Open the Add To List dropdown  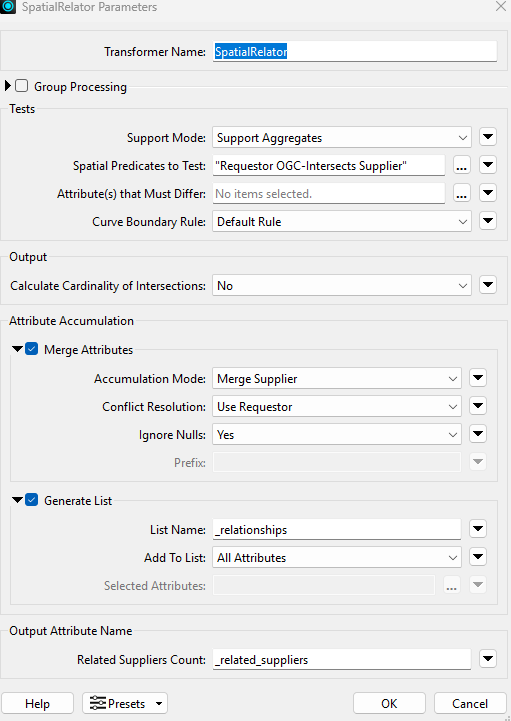tap(337, 557)
